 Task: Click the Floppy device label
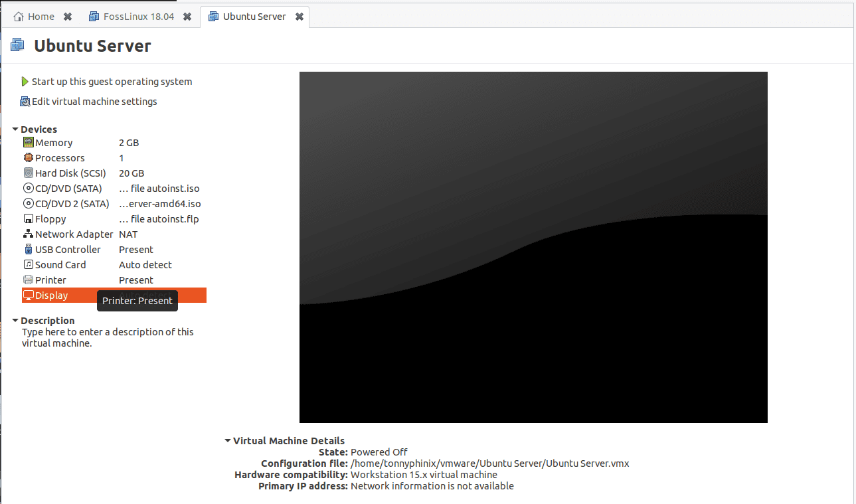point(50,219)
